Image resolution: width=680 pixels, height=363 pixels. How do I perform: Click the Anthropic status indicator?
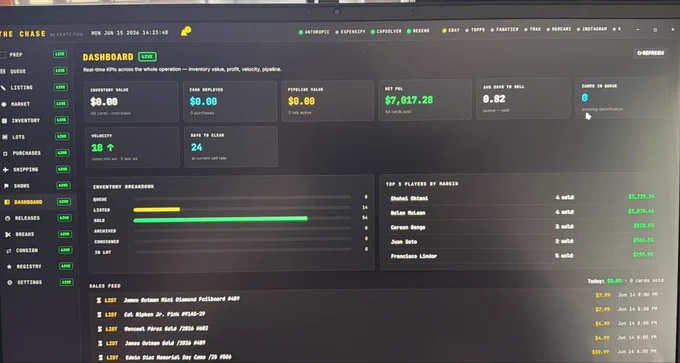pyautogui.click(x=314, y=32)
